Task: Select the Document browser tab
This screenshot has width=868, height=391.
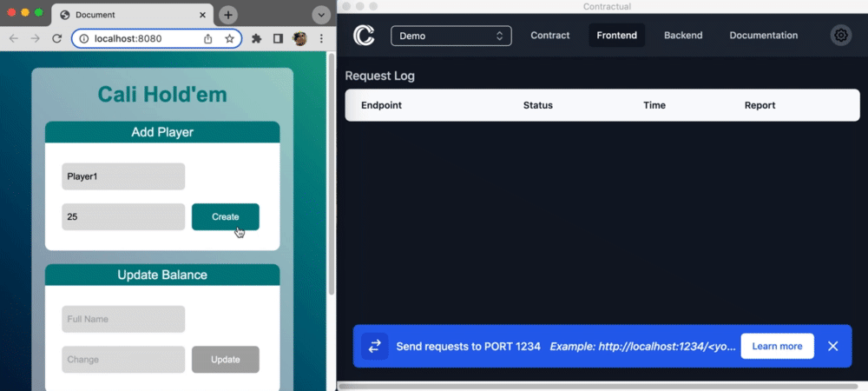Action: (x=131, y=15)
